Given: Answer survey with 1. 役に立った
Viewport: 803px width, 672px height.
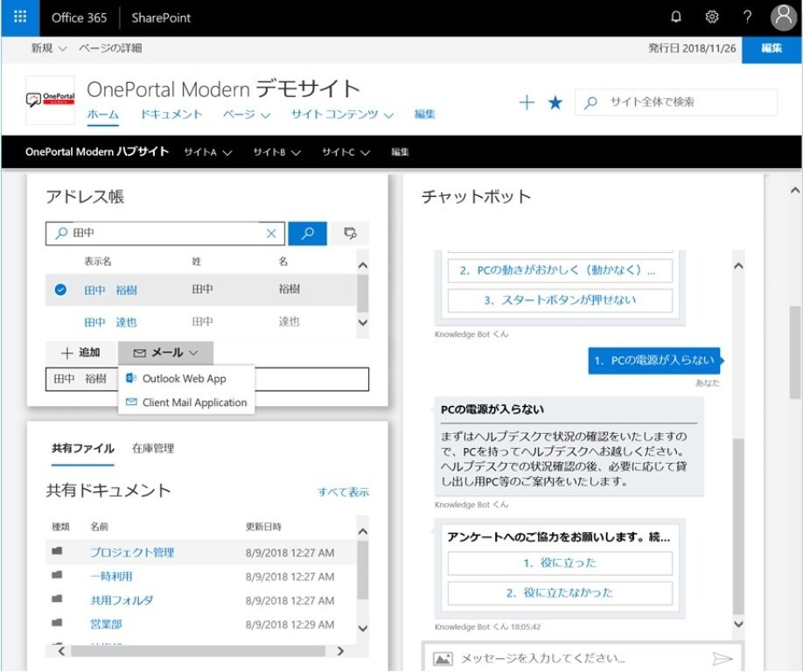Looking at the screenshot, I should 560,563.
